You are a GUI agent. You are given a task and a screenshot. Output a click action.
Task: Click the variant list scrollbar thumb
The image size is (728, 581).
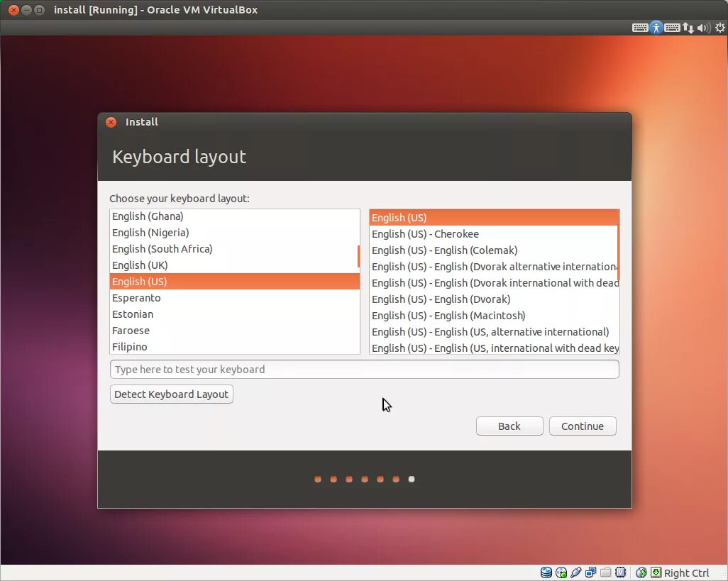619,245
